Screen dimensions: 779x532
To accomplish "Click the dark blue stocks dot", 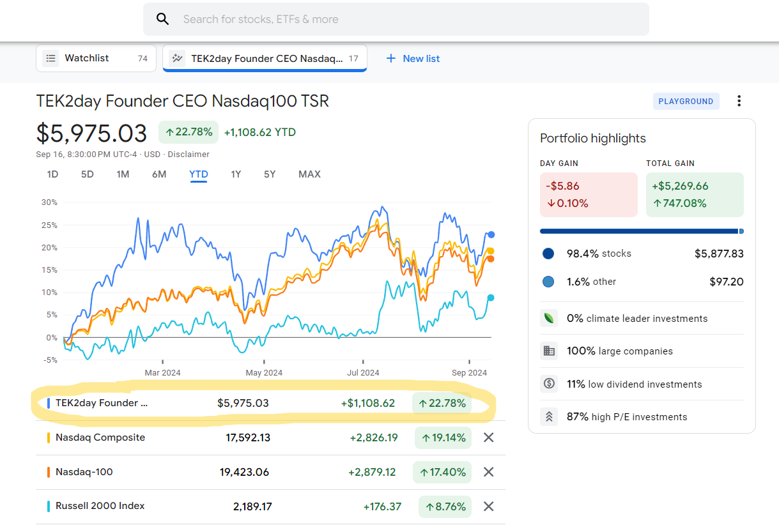I will pos(548,254).
